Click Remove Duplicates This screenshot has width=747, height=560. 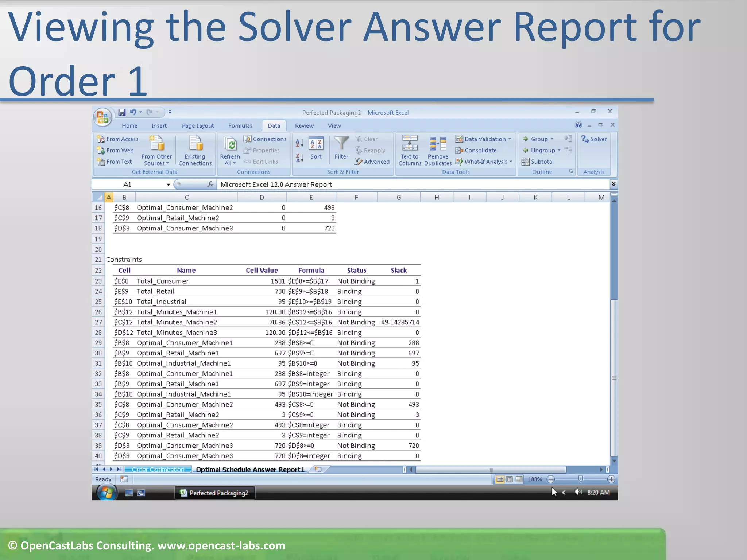pyautogui.click(x=438, y=150)
